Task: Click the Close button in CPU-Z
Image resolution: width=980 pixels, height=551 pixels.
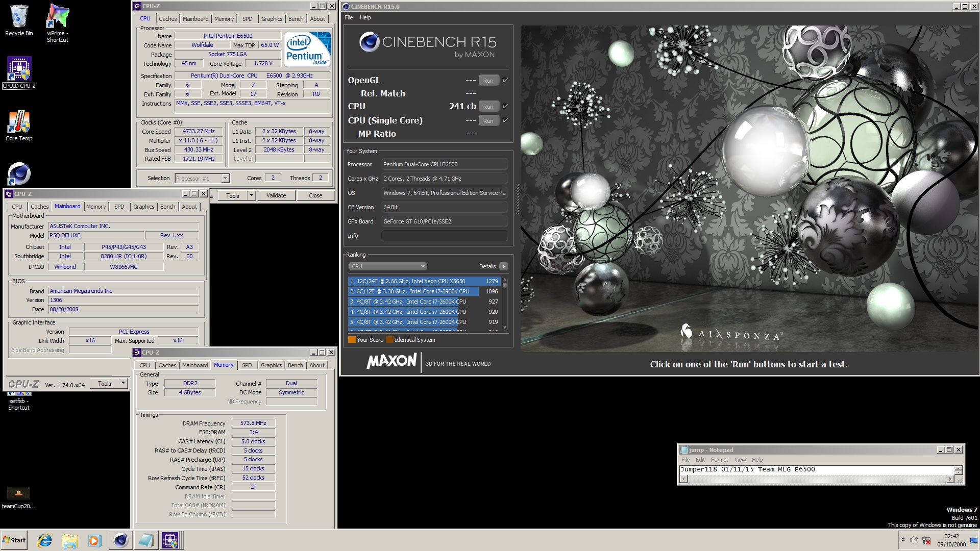Action: (315, 195)
